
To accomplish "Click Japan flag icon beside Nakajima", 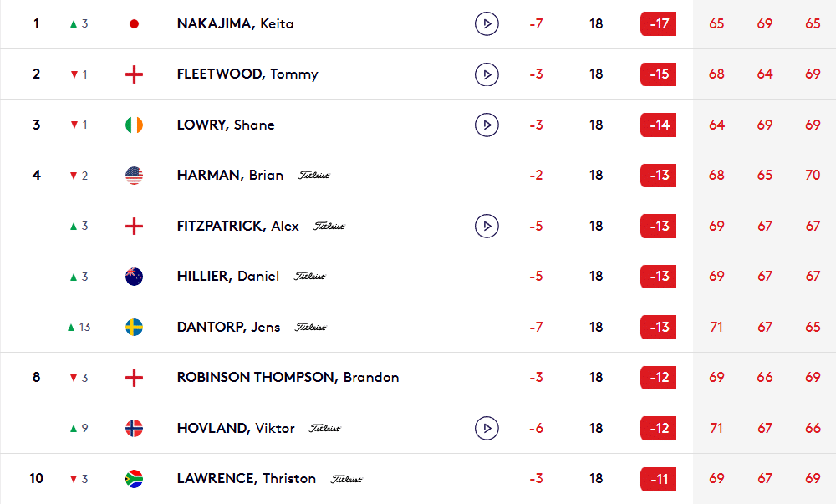I will click(x=134, y=24).
